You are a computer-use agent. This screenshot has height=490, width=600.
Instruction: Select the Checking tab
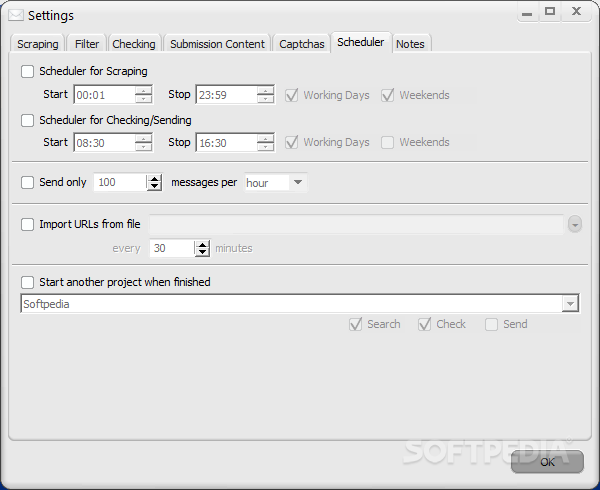pos(134,44)
